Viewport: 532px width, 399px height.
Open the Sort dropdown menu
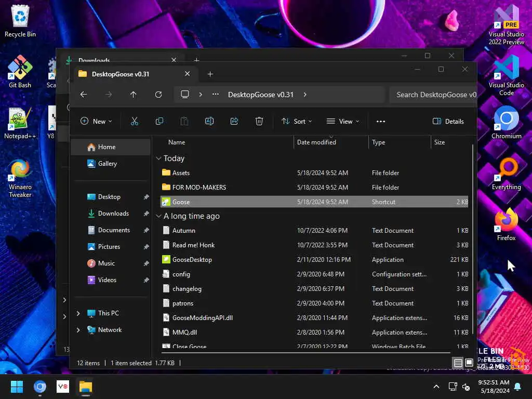(297, 121)
